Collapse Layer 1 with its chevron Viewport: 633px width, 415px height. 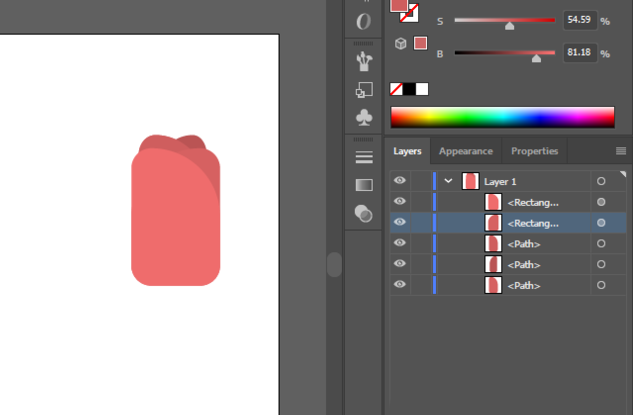(448, 181)
